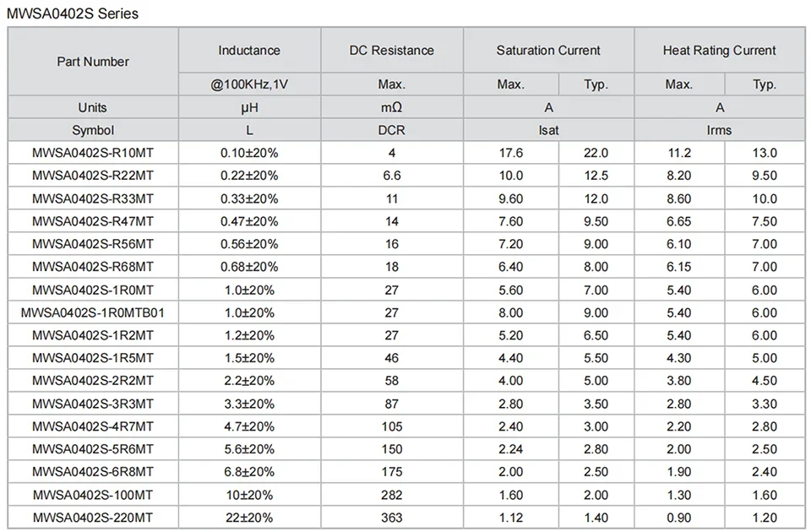Screen dimensions: 811x532
Task: Click the MWSA0402S-1R0MTB01 part cell
Action: 93,312
